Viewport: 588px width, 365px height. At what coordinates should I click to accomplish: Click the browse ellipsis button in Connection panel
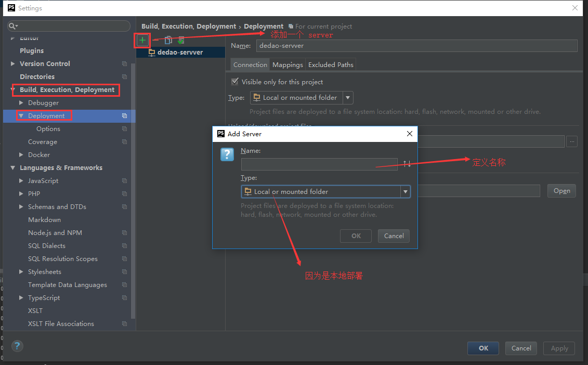[x=572, y=141]
